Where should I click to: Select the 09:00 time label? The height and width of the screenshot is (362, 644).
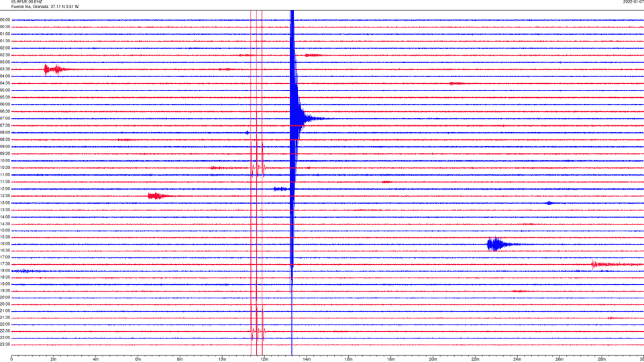(5, 147)
